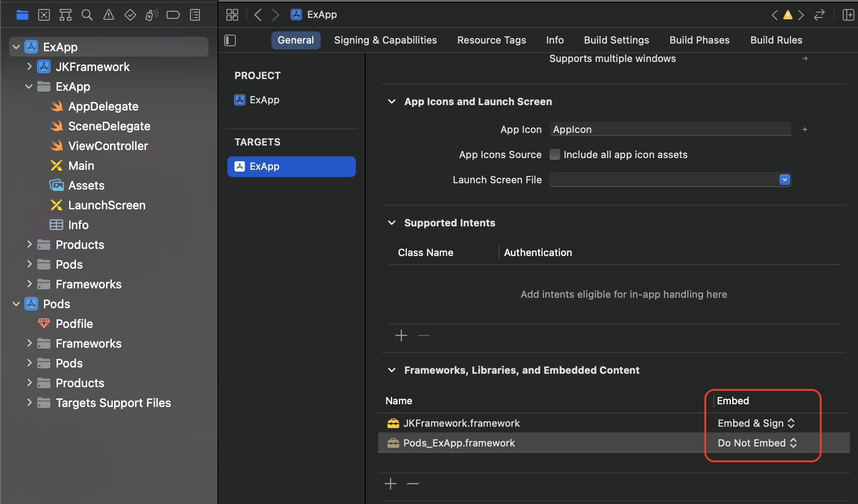The height and width of the screenshot is (504, 858).
Task: Collapse App Icons and Launch Screen section
Action: point(392,102)
